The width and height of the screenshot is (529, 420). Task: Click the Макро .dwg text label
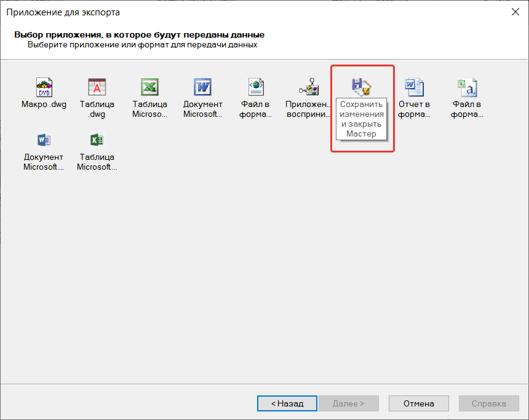point(44,105)
